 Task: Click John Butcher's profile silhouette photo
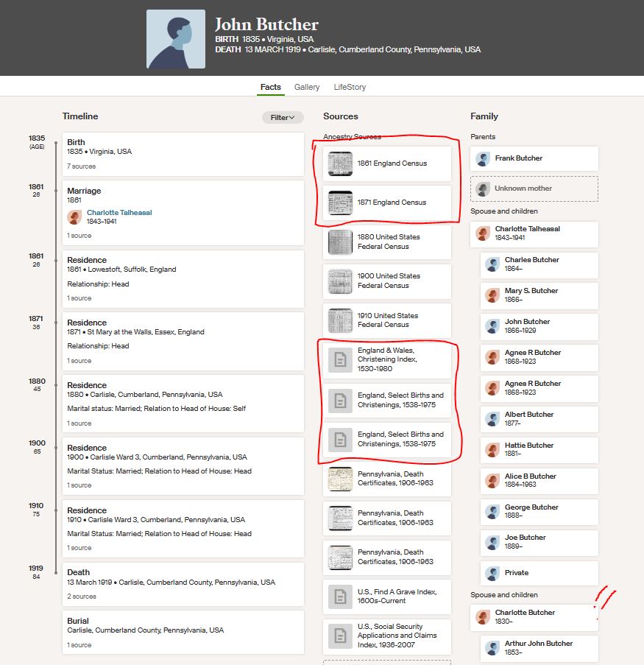(176, 40)
